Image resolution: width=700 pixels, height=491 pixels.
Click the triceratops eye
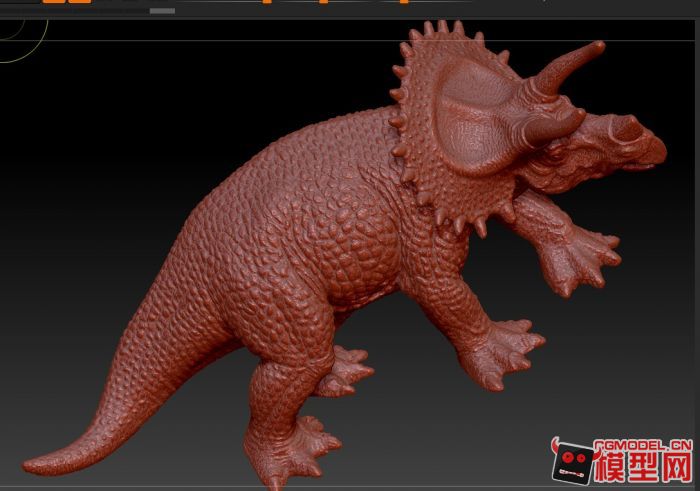coord(558,153)
